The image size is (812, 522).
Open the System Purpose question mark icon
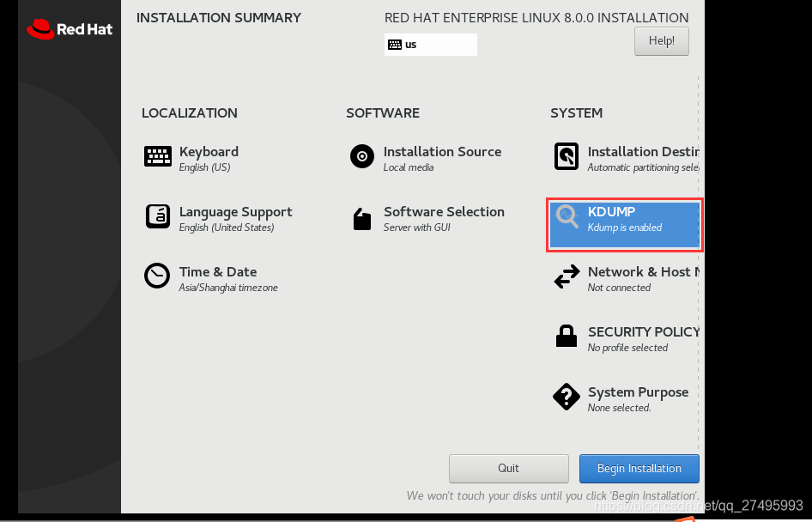pos(566,397)
